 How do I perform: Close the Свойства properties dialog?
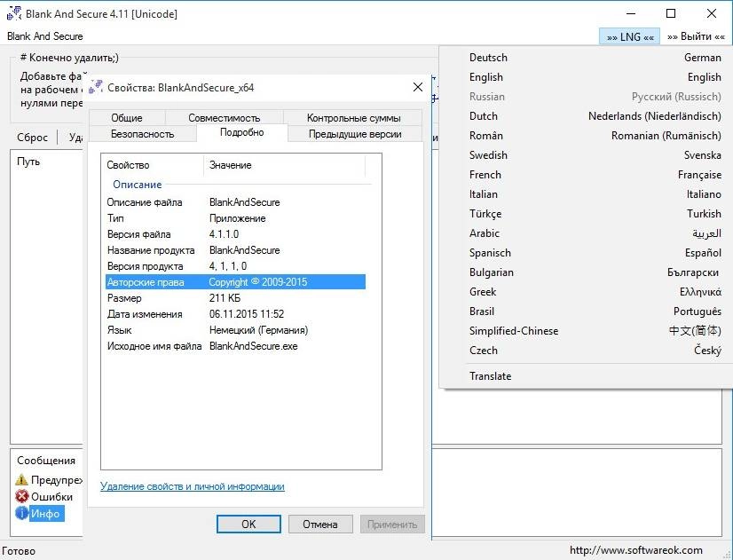[417, 87]
